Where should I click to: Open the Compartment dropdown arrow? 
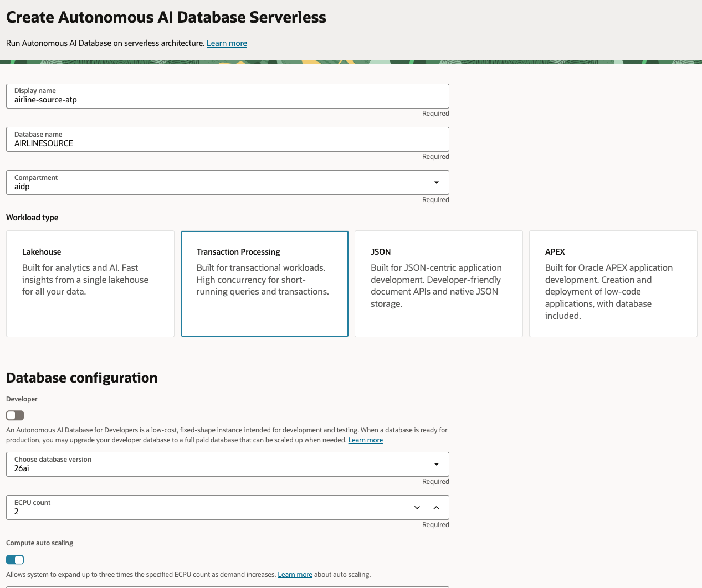coord(437,183)
